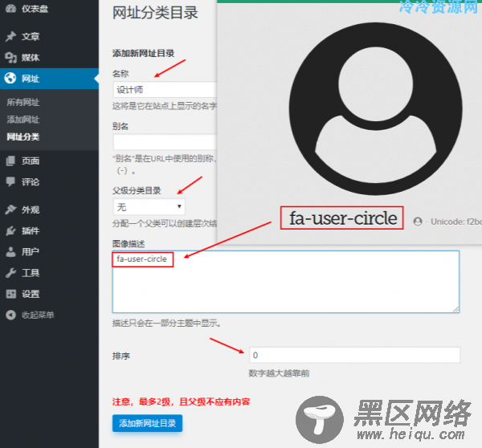This screenshot has width=482, height=448.
Task: Click the large fa-user-circle icon preview
Action: click(375, 108)
